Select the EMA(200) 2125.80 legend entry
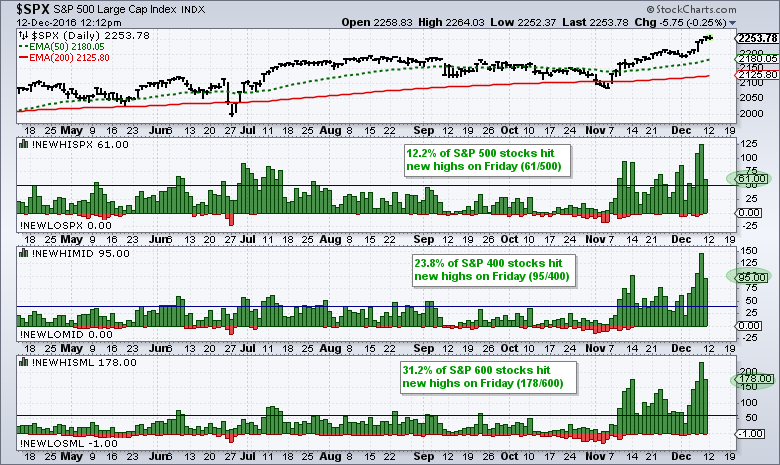780x465 pixels. pos(64,57)
